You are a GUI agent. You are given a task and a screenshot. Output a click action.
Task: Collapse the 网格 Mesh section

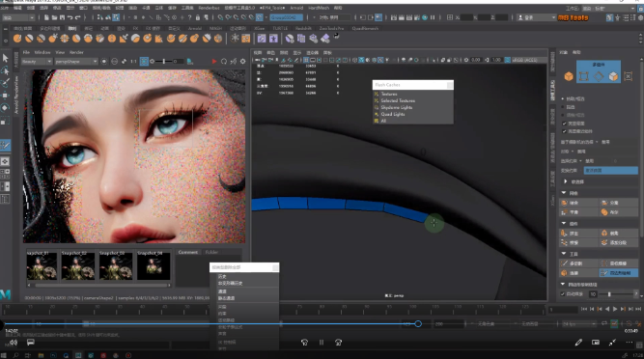[x=564, y=193]
